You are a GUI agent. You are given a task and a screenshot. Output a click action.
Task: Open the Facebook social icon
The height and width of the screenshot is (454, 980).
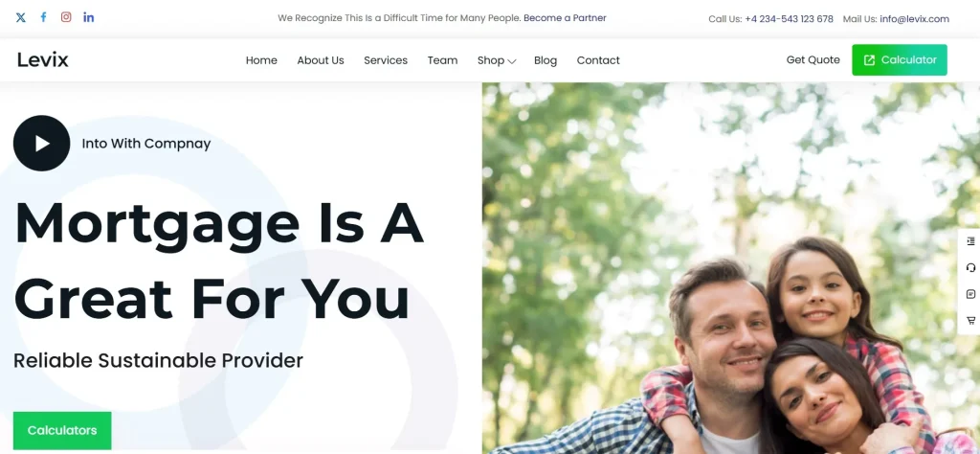pos(43,17)
